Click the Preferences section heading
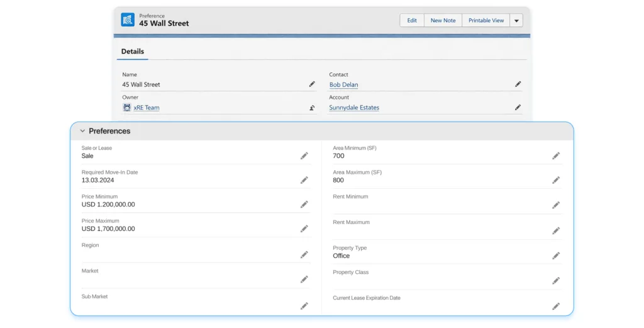644x328 pixels. tap(109, 131)
